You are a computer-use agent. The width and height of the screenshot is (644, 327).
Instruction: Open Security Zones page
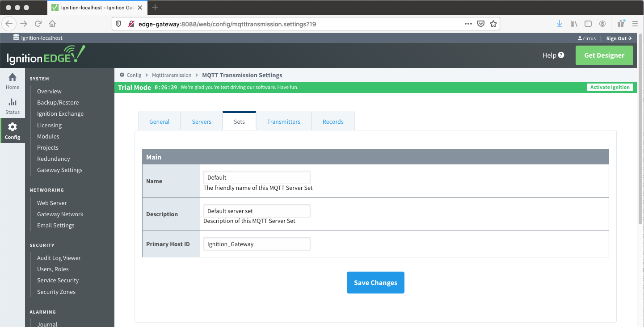(x=56, y=292)
